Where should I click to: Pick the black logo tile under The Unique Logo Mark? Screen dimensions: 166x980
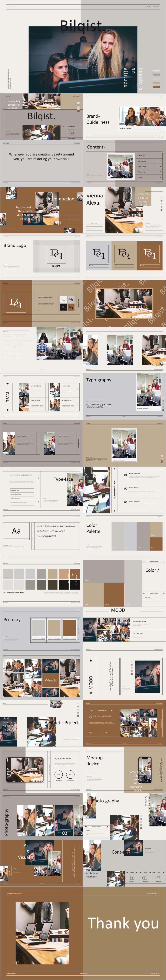63,307
